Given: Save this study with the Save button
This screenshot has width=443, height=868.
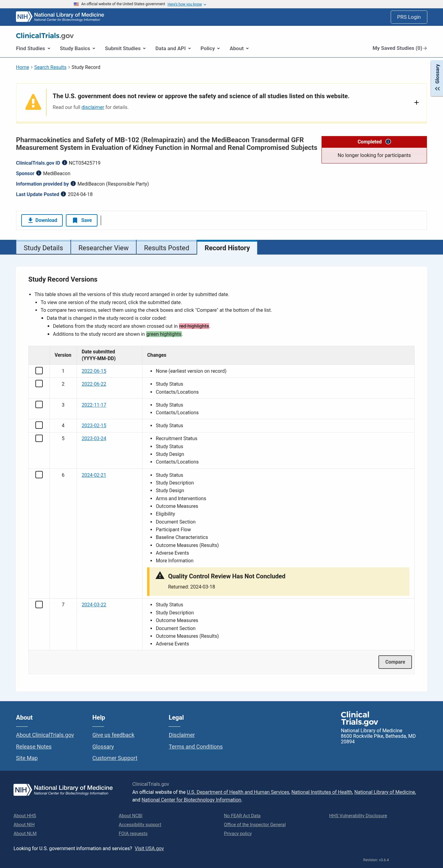Looking at the screenshot, I should click(82, 220).
